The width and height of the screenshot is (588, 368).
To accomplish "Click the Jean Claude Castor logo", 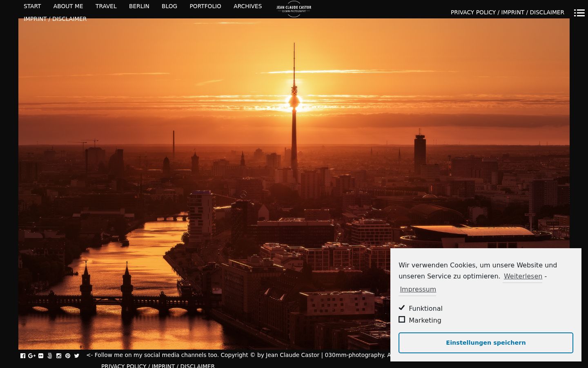I will tap(294, 9).
